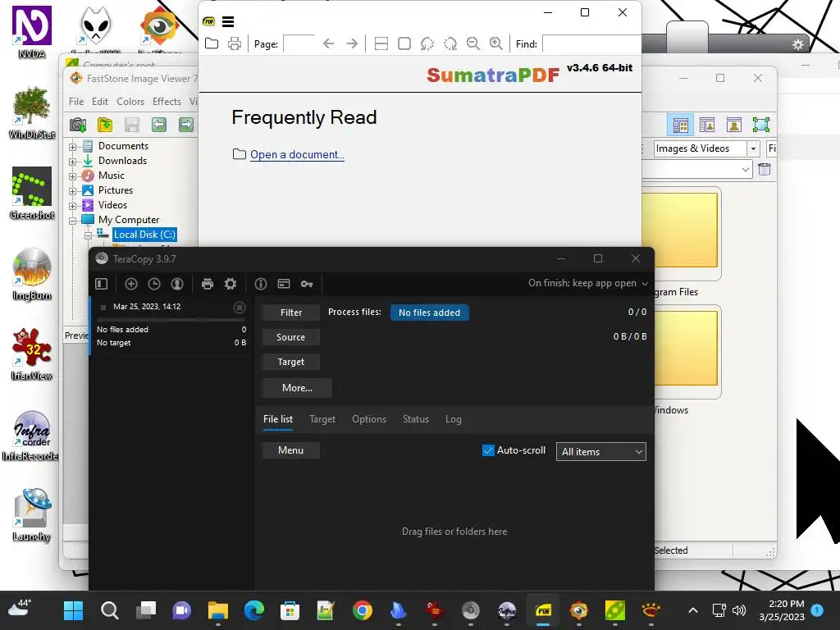840x630 pixels.
Task: Select fit width view in SumatraPDF
Action: 381,44
